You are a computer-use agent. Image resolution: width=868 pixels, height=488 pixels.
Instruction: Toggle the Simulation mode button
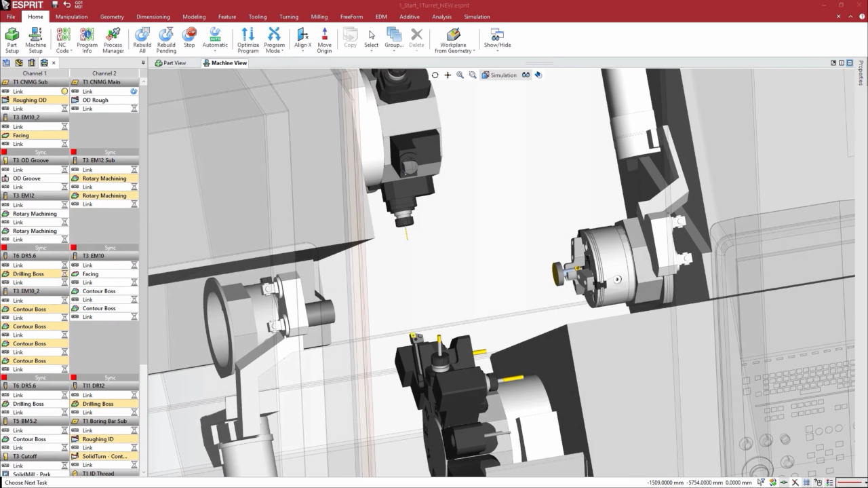(x=499, y=75)
